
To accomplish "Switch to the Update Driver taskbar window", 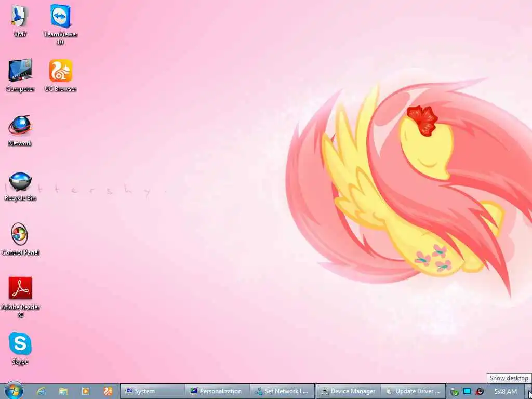I will point(413,391).
